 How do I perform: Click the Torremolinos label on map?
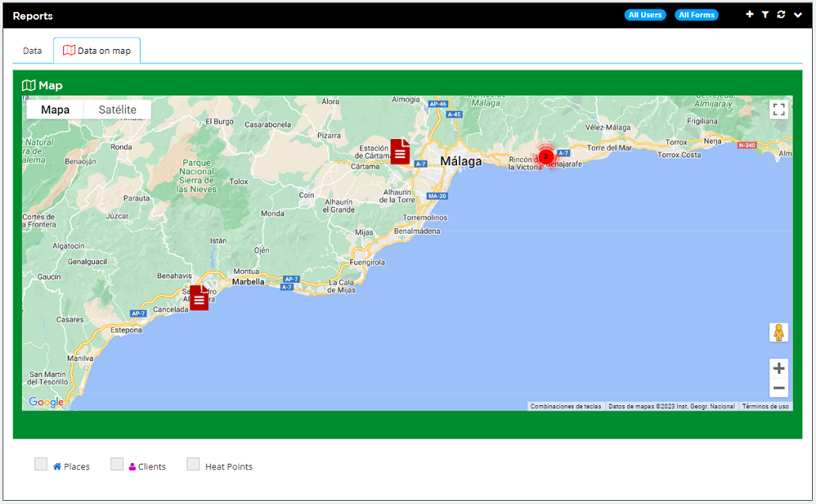pyautogui.click(x=425, y=217)
